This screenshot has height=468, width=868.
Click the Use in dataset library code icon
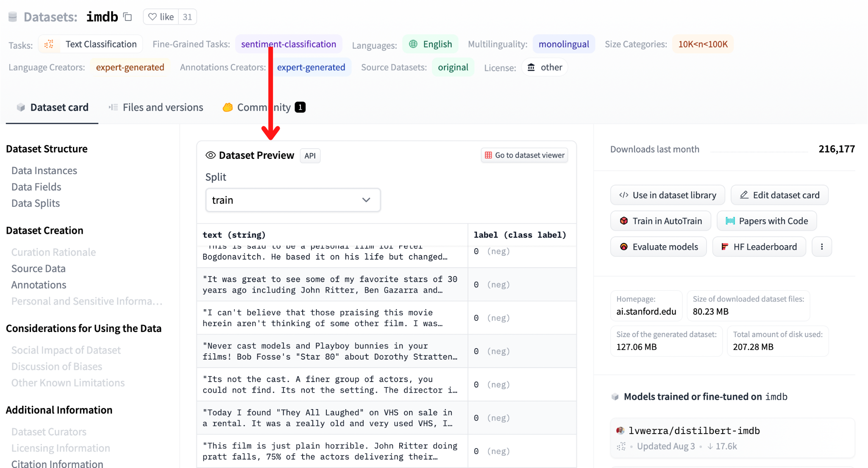click(x=624, y=195)
